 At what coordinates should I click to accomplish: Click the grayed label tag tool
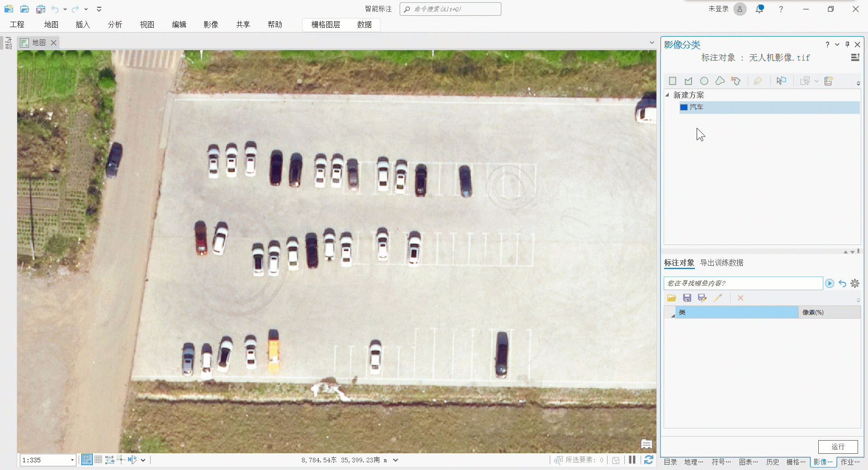click(x=758, y=81)
